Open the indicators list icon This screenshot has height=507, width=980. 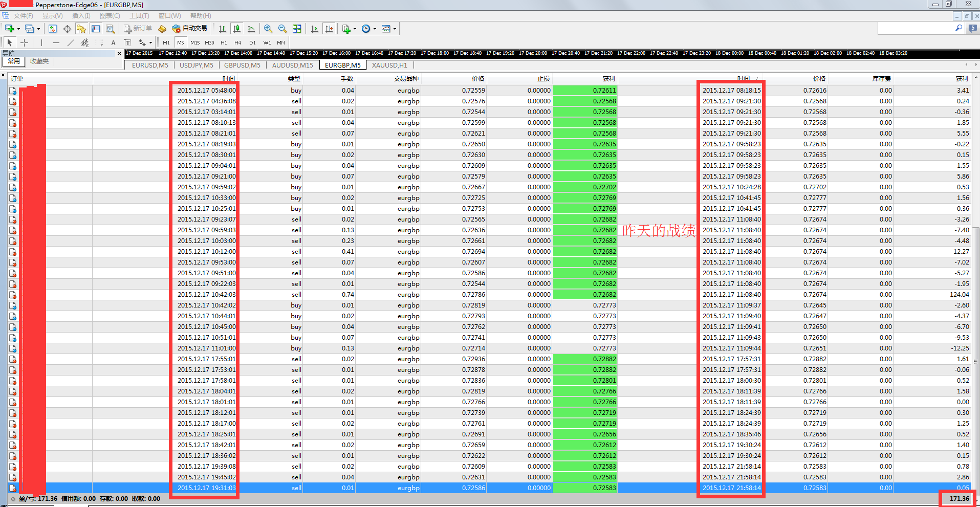(x=346, y=29)
